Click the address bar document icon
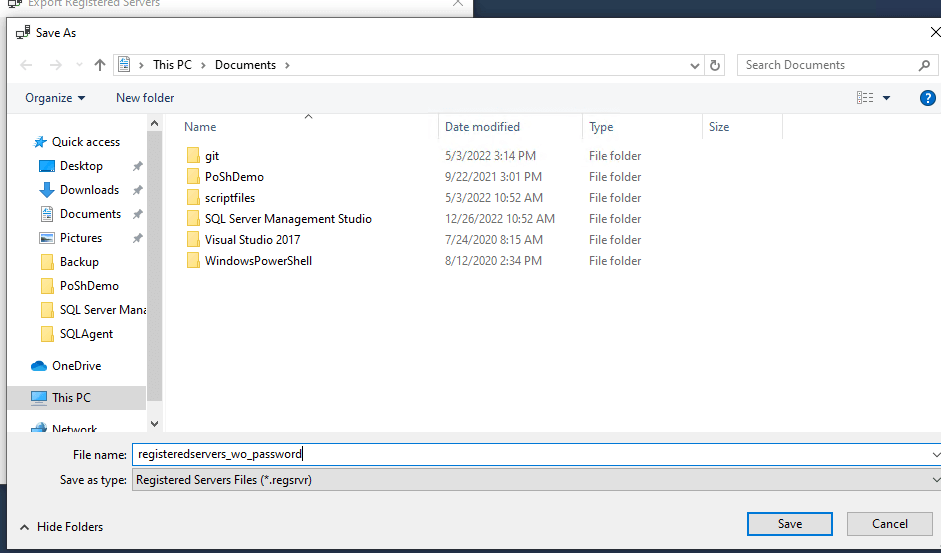Screen dimensions: 941x553 (x=124, y=64)
